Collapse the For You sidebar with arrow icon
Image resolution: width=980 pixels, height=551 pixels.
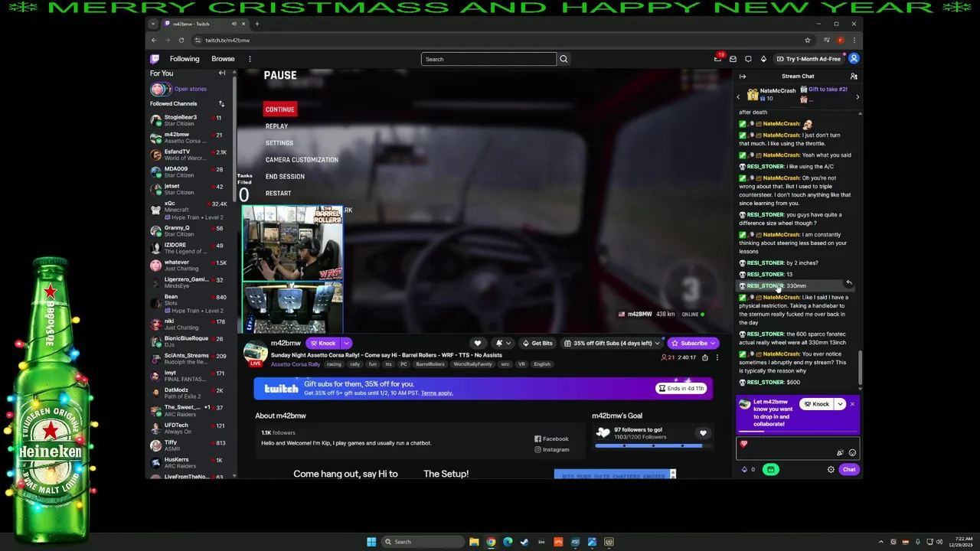point(222,73)
